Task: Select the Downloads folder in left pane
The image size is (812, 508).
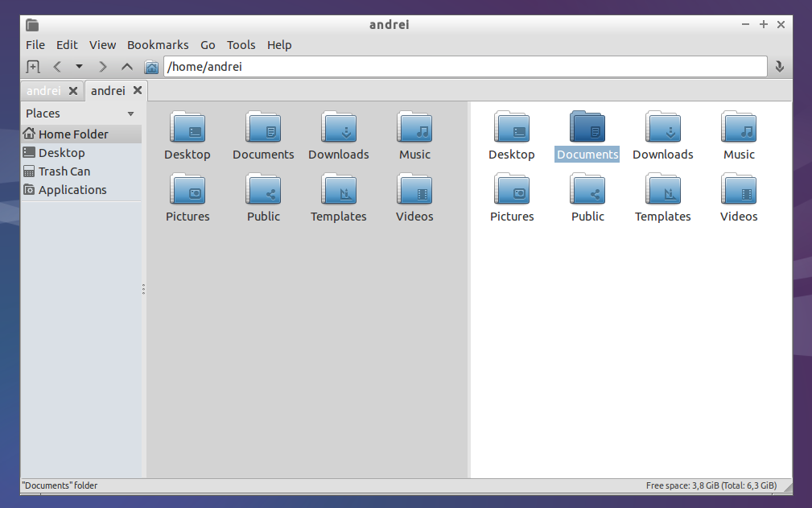Action: (339, 136)
